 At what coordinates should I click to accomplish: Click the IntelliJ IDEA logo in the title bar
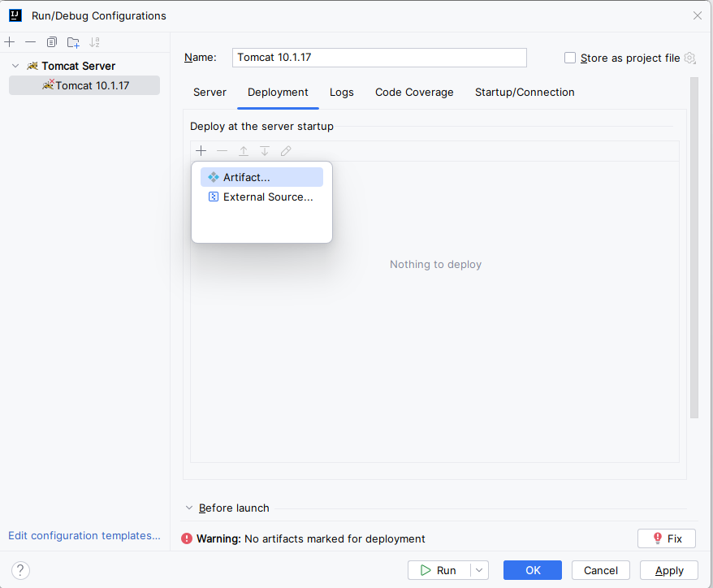[x=15, y=16]
